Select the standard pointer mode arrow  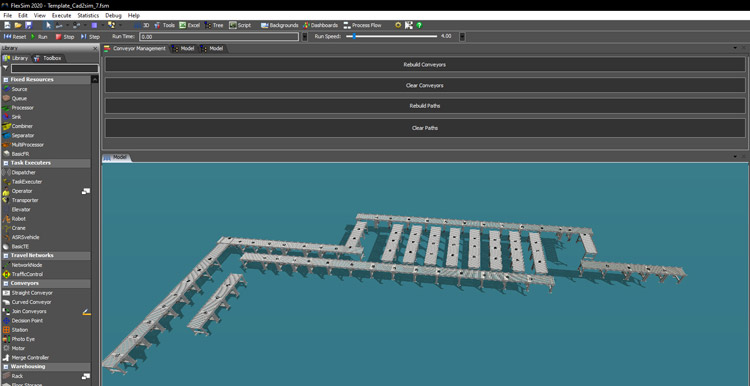tap(48, 25)
